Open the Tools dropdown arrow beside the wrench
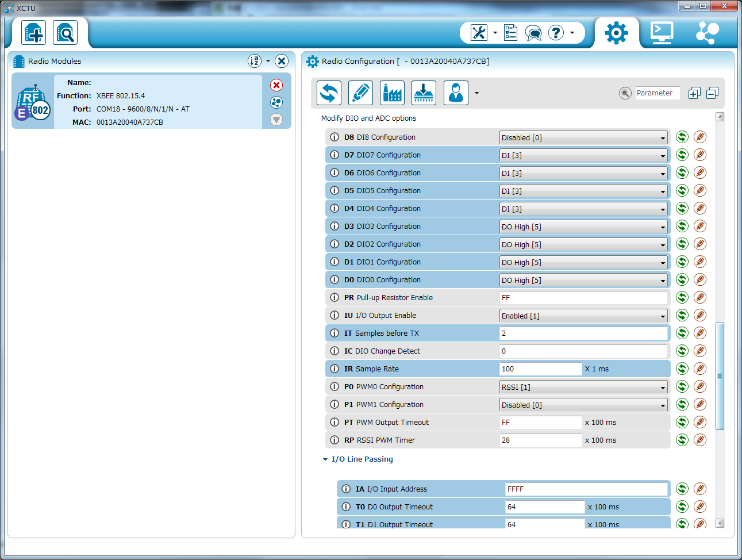Screen dimensions: 742x560 (495, 33)
